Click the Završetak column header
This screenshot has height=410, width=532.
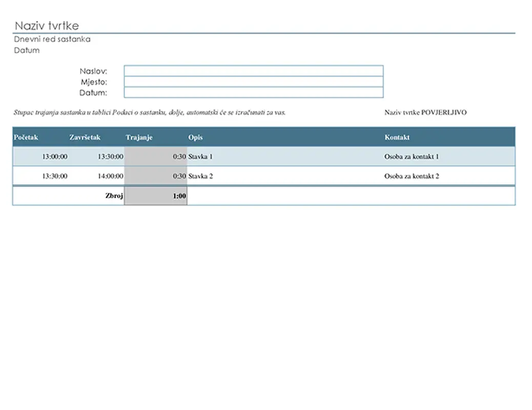(85, 137)
